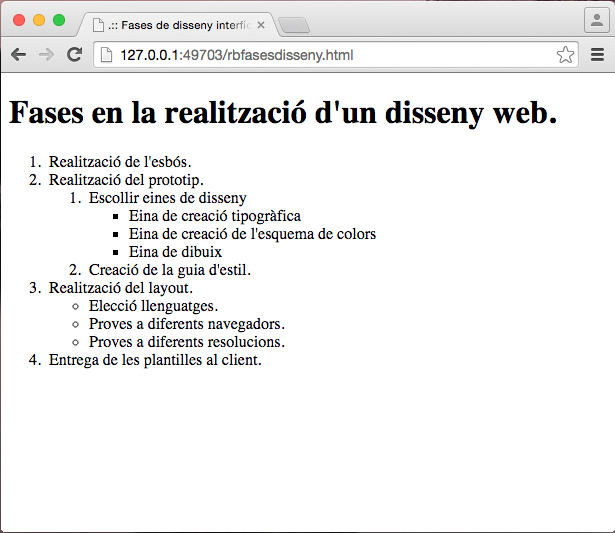The width and height of the screenshot is (615, 533).
Task: Reload the current page
Action: (x=74, y=55)
